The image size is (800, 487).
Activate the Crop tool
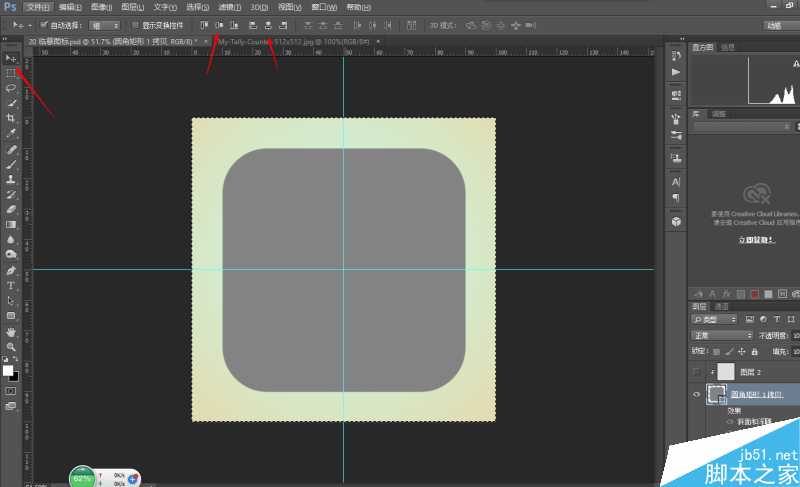coord(11,118)
